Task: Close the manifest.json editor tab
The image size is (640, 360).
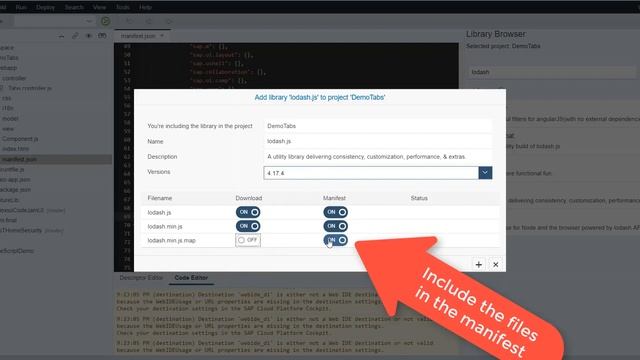Action: [x=162, y=36]
